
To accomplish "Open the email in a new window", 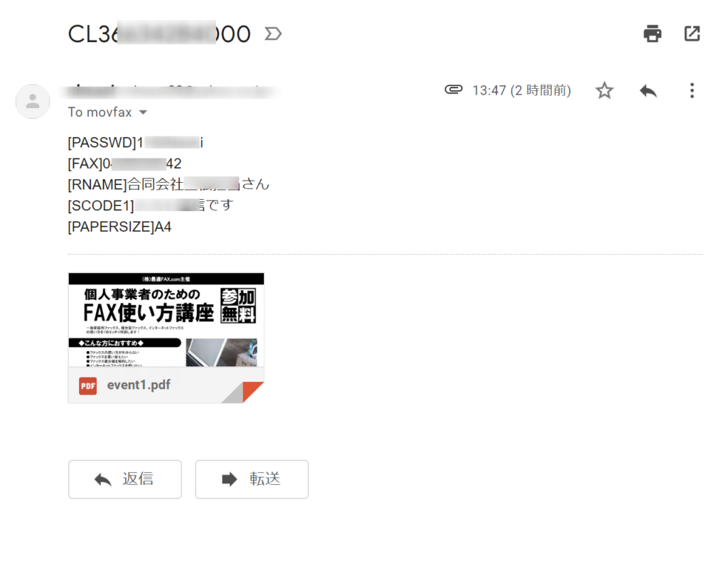I will 692,33.
